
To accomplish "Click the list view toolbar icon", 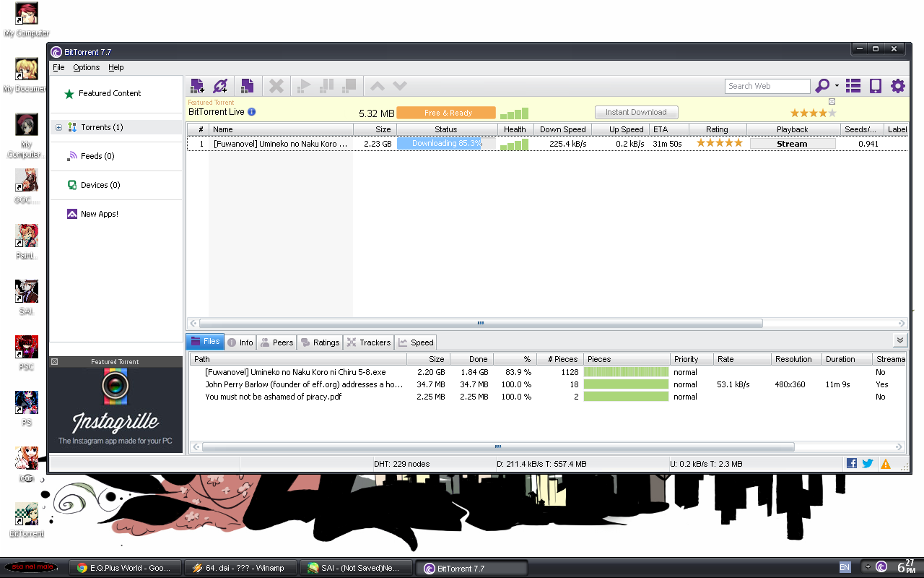I will click(853, 86).
